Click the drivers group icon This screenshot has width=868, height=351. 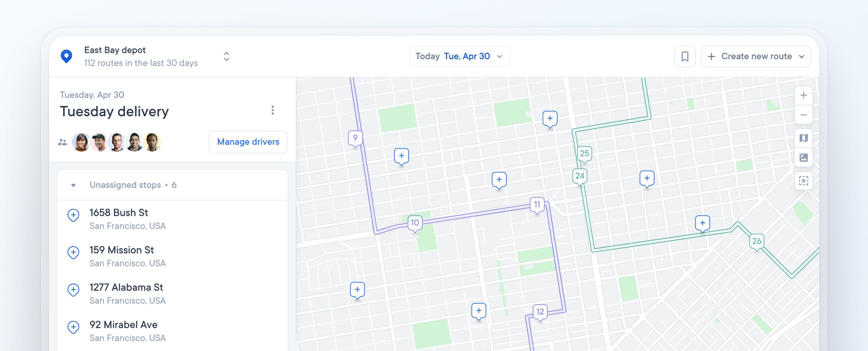pos(62,142)
